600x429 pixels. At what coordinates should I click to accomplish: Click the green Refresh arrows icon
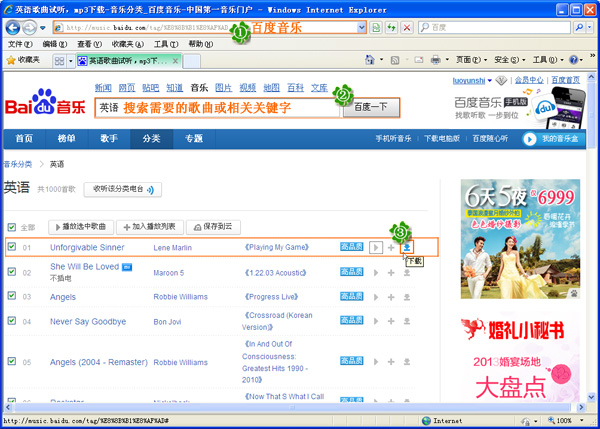click(391, 28)
